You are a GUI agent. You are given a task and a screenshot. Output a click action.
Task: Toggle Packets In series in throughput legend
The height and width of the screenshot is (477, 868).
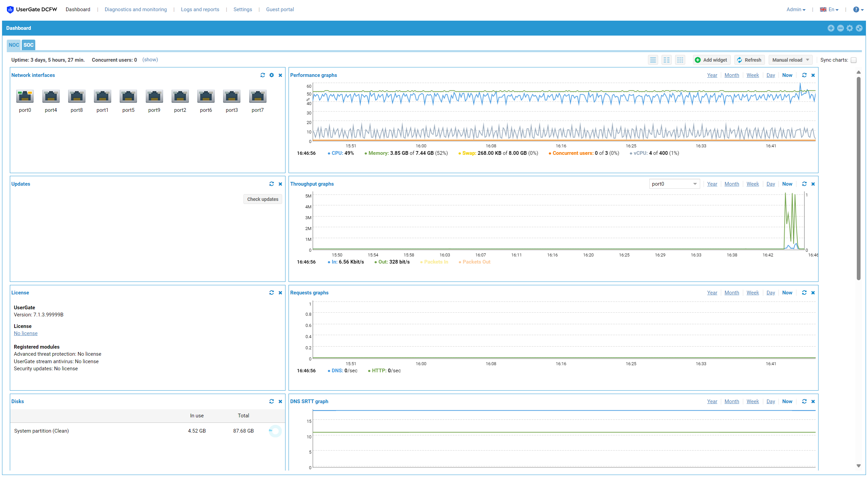pyautogui.click(x=436, y=262)
